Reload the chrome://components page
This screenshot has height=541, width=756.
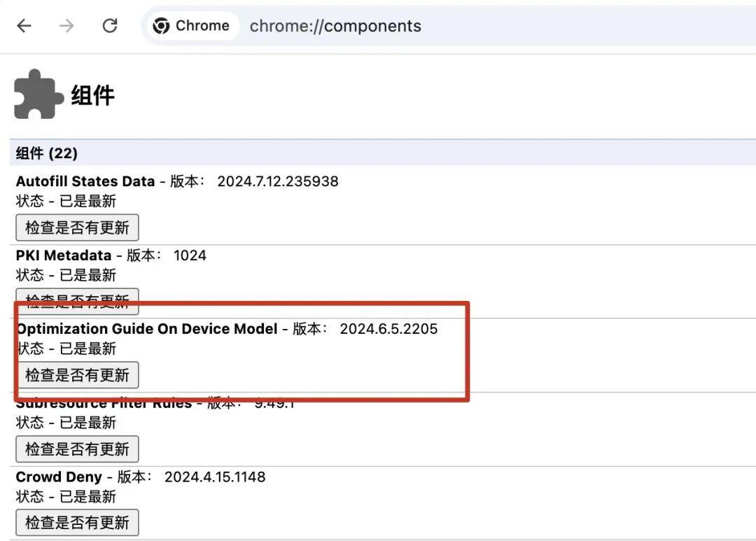click(110, 26)
